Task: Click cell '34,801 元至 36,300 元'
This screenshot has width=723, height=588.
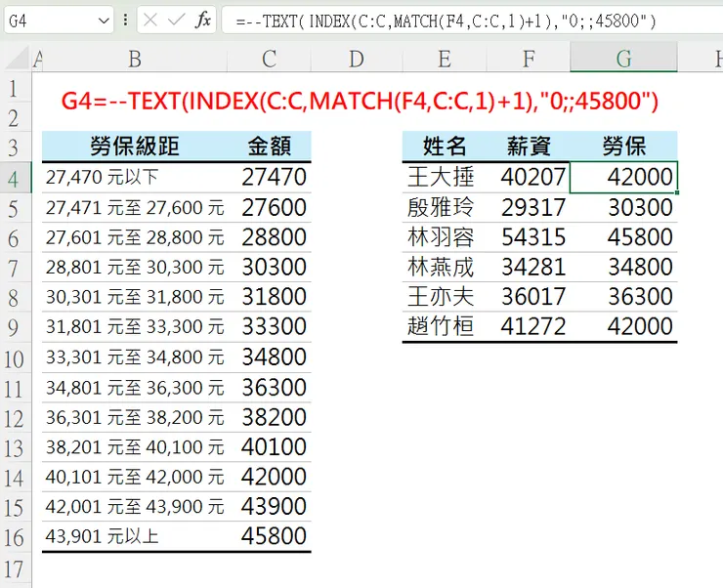Action: pos(135,388)
